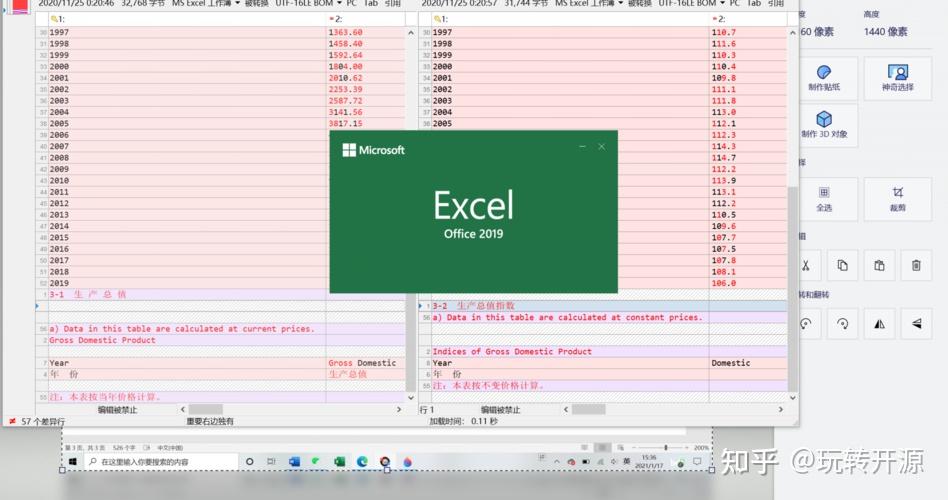Click the left pane horizontal scroll right arrow

coord(399,409)
